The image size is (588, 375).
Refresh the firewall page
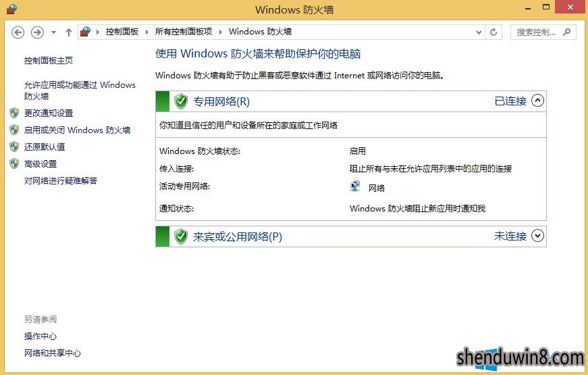click(x=493, y=32)
